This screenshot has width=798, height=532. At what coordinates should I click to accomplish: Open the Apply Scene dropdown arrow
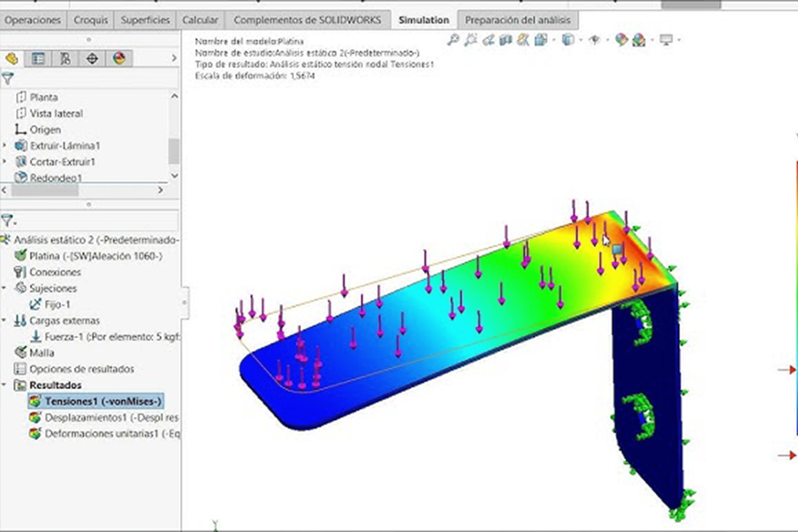[x=652, y=40]
